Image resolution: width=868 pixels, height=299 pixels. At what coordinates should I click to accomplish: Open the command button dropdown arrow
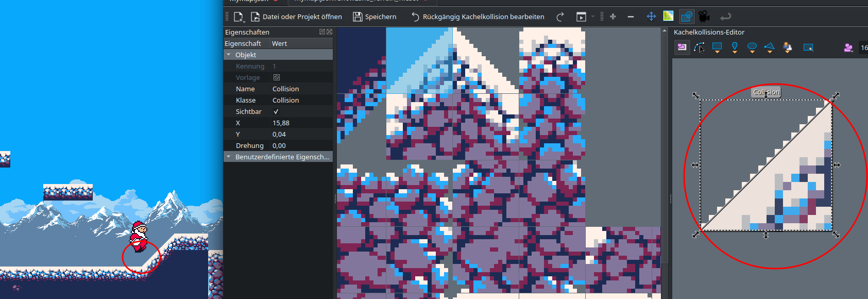(x=592, y=17)
